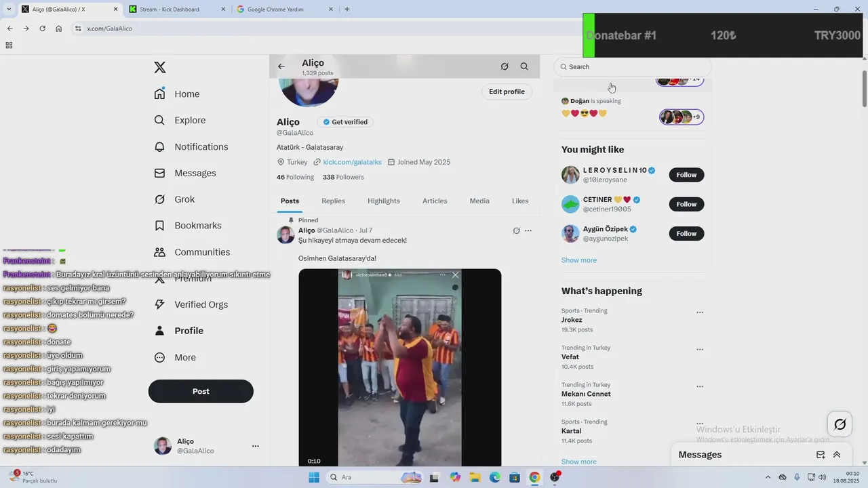Open a new Chrome tab

coord(347,9)
